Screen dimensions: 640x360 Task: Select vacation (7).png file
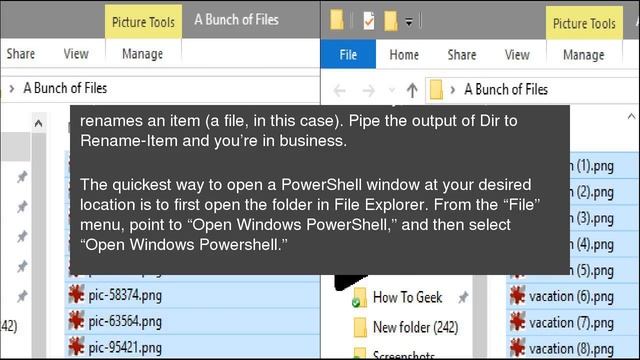tap(573, 322)
